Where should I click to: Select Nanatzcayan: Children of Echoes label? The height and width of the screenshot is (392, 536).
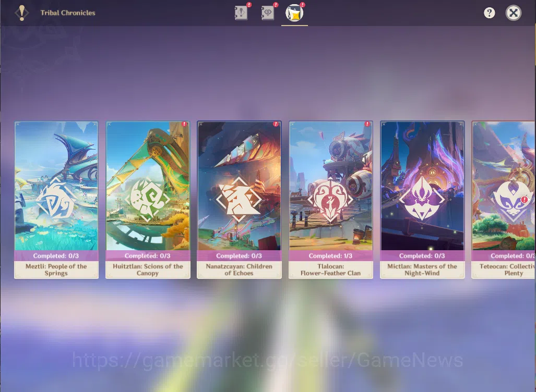[239, 269]
